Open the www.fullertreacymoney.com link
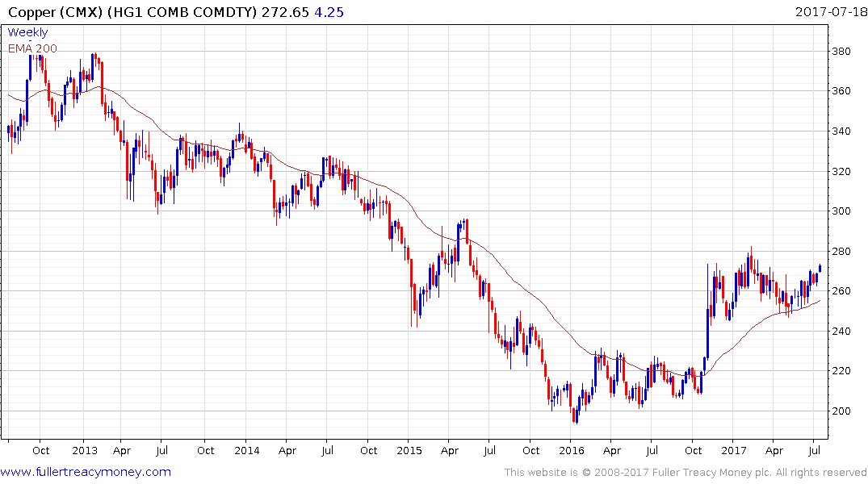Screen dimensions: 868x484 click(86, 472)
